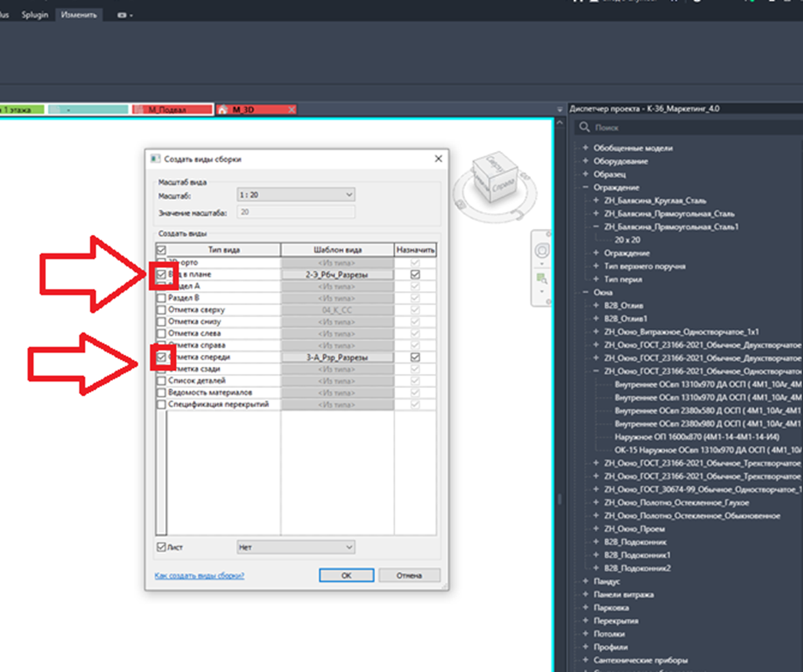Click the Тип вида column header
The width and height of the screenshot is (803, 672).
224,250
